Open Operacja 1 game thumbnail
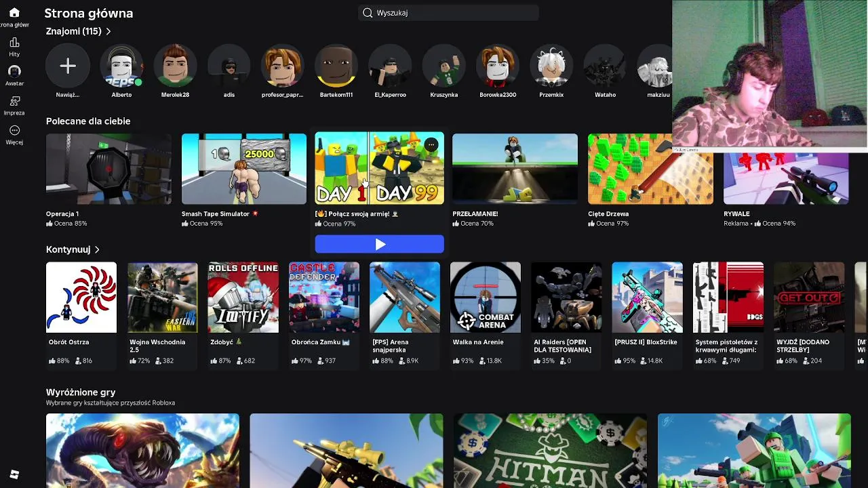The height and width of the screenshot is (488, 868). [x=108, y=169]
